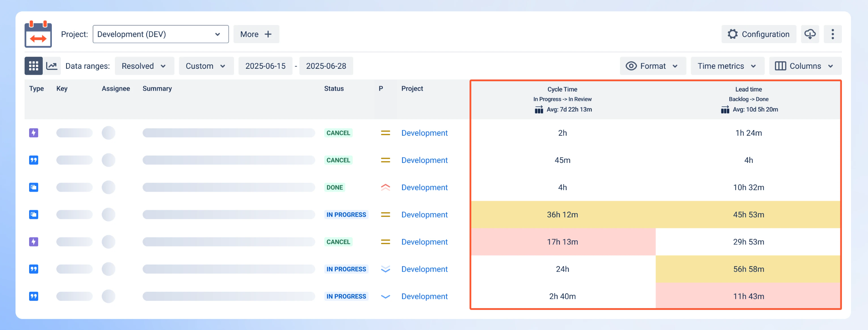Edit the start date 2025-06-15

click(x=265, y=66)
